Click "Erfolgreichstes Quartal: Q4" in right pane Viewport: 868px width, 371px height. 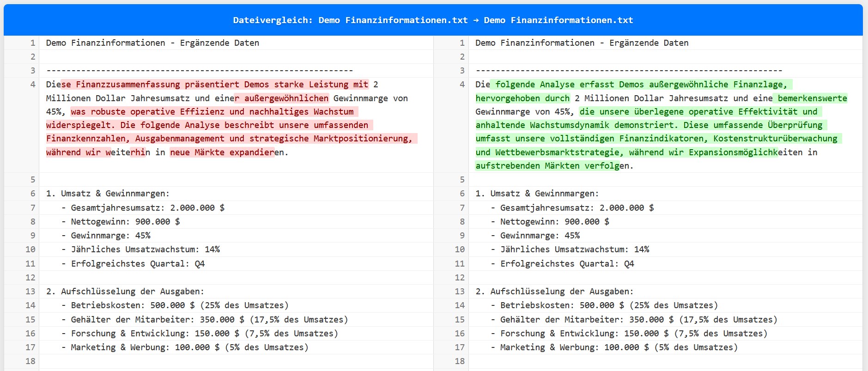coord(567,264)
